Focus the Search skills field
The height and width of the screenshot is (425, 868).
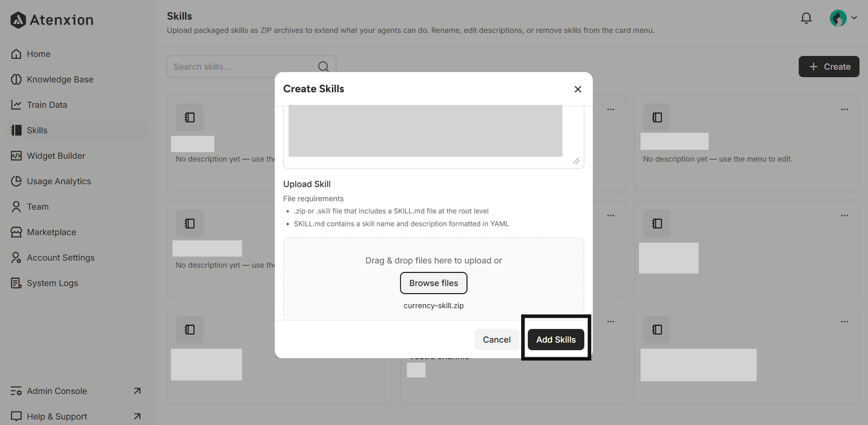click(251, 67)
